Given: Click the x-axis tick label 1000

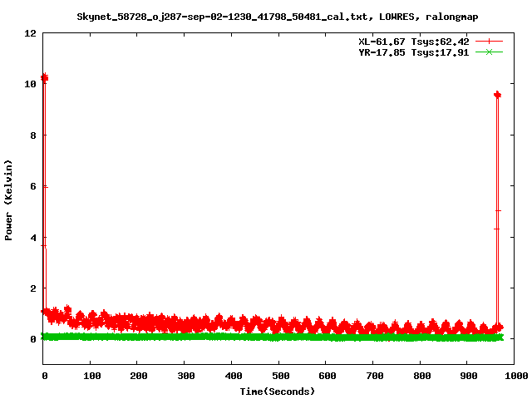Looking at the screenshot, I should click(515, 376).
